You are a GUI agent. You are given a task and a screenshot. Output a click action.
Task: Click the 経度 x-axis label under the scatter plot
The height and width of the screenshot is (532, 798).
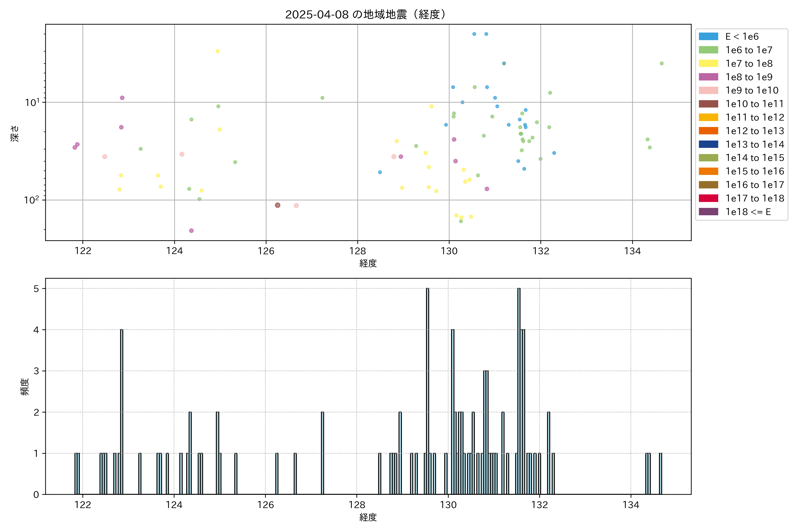coord(368,263)
